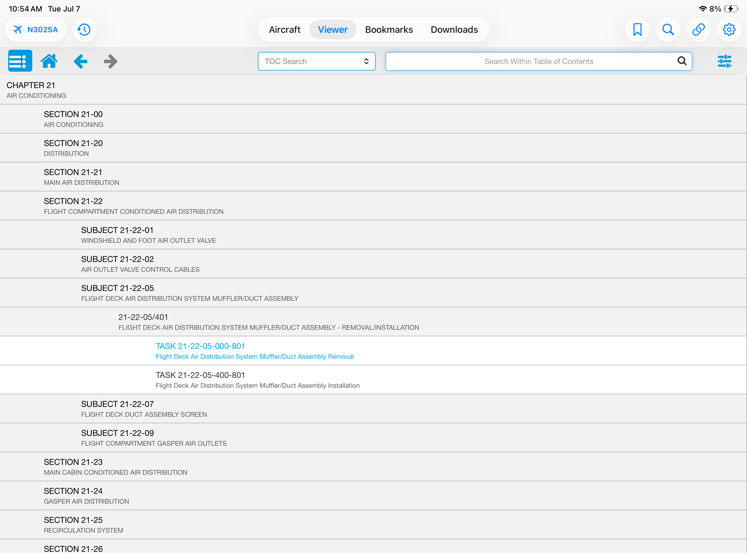Open settings gear icon
The width and height of the screenshot is (747, 560).
tap(729, 30)
